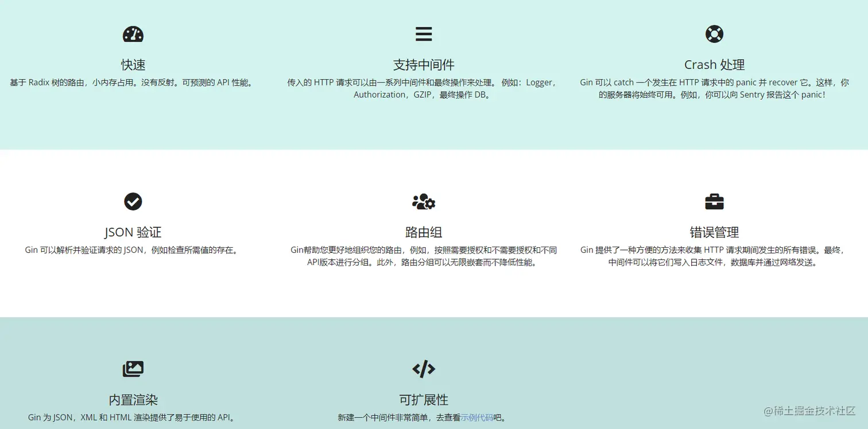Open the 示例代码 link
Screen dimensions: 868x429
click(476, 418)
